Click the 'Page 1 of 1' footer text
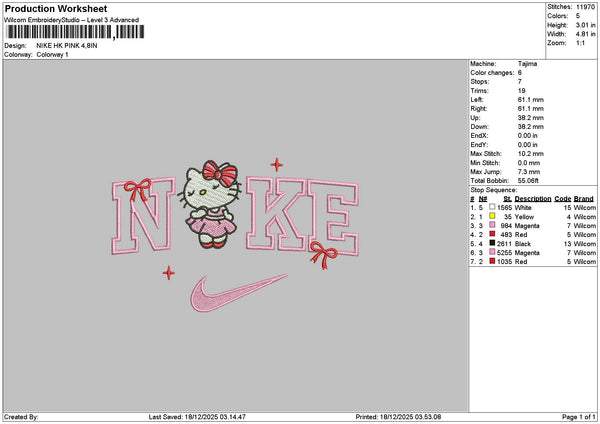Screen dimensions: 600x424 579,417
